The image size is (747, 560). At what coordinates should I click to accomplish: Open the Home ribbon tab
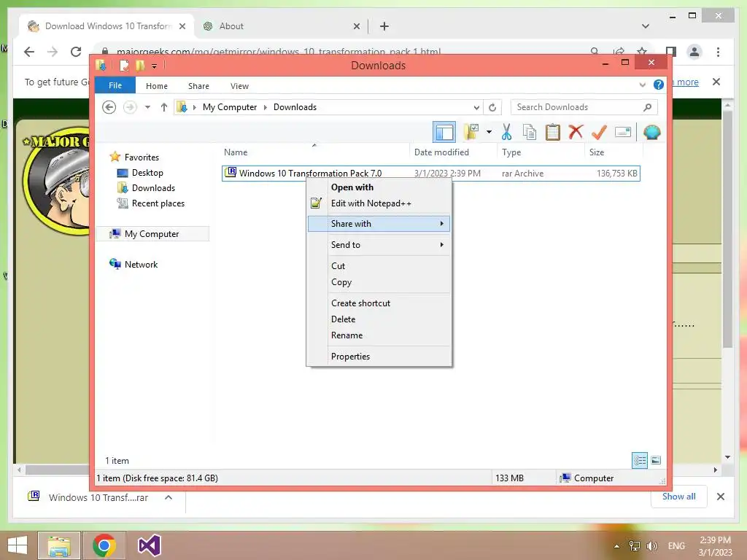[157, 86]
